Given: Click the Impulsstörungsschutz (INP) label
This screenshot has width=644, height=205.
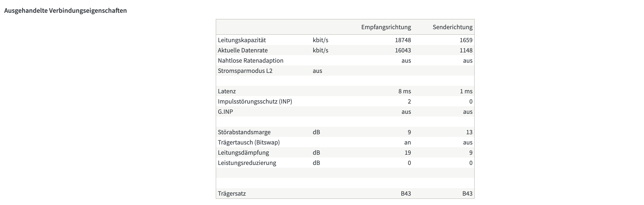Looking at the screenshot, I should click(x=255, y=101).
